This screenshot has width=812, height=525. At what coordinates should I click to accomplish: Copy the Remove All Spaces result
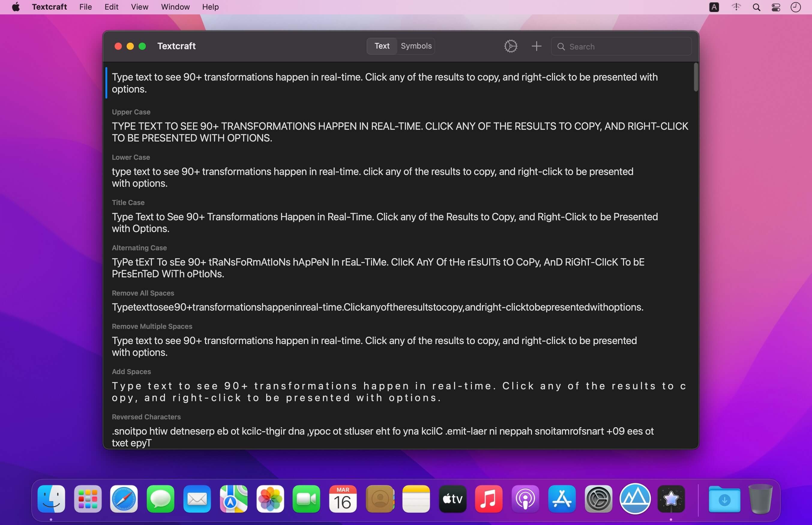(377, 307)
